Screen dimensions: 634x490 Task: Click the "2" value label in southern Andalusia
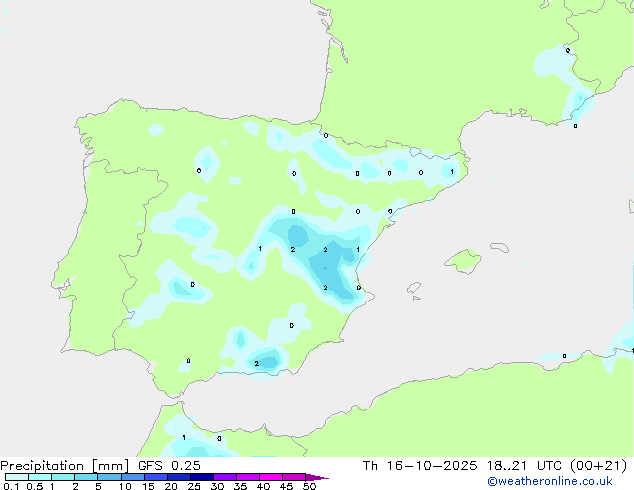pos(257,364)
